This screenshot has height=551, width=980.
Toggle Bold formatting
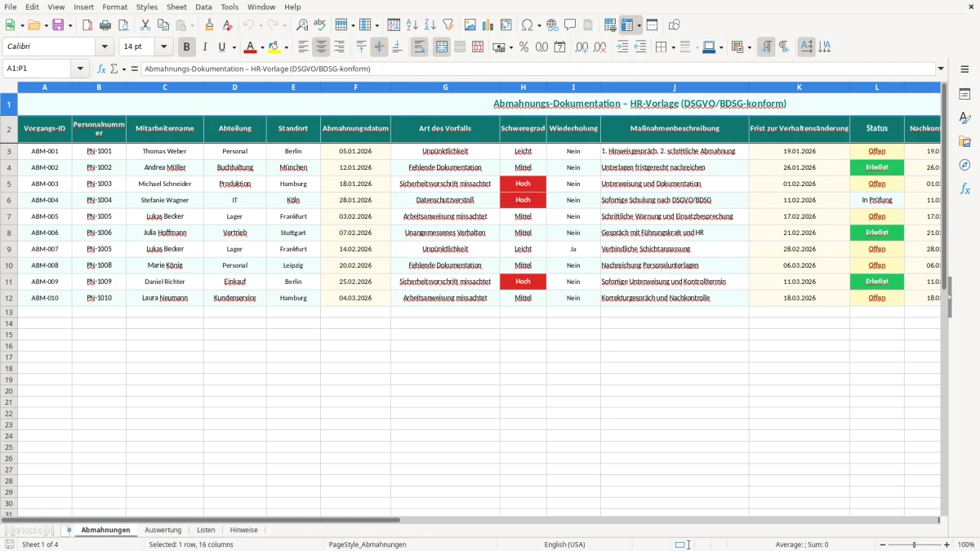(187, 47)
